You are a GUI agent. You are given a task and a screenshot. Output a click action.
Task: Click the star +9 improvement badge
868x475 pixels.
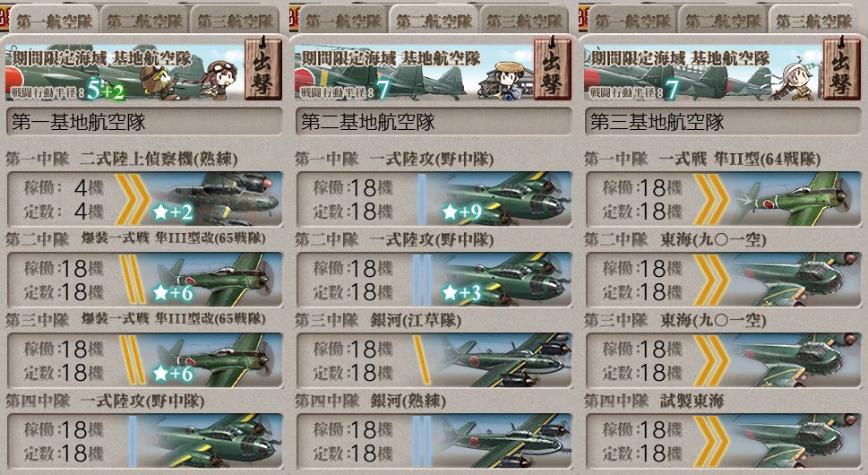(x=461, y=212)
